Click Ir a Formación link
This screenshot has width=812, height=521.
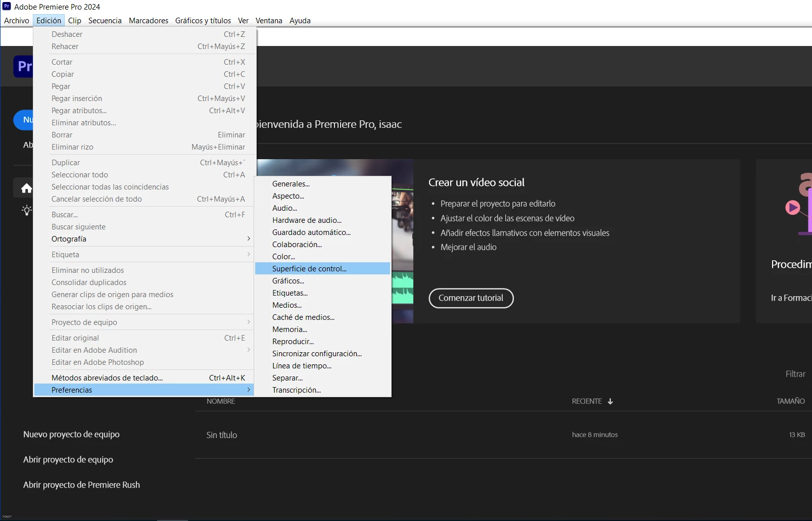click(791, 298)
